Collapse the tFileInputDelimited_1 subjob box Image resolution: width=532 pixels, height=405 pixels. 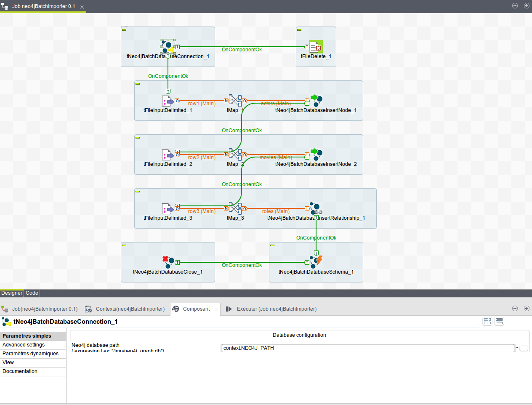pos(138,84)
